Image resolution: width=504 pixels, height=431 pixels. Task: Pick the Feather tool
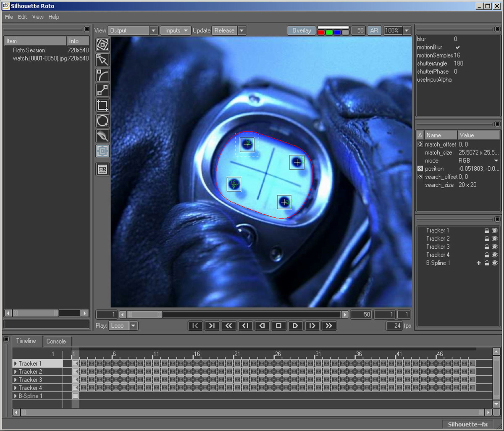point(102,136)
